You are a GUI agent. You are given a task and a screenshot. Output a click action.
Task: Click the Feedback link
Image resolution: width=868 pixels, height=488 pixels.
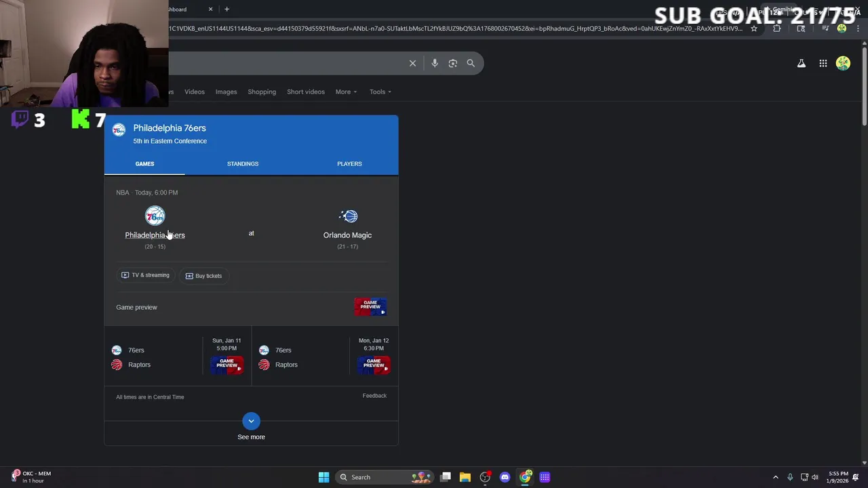[x=374, y=396]
